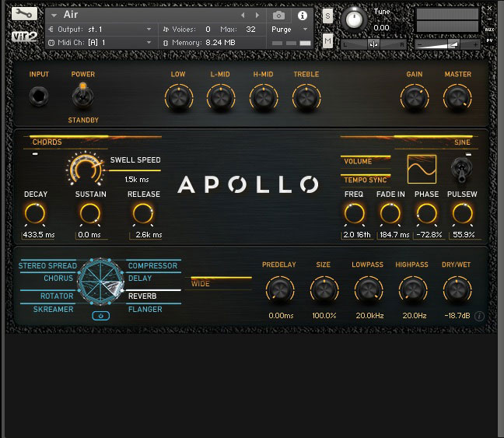Flip the Power/Standby switch
The image size is (504, 438).
82,96
